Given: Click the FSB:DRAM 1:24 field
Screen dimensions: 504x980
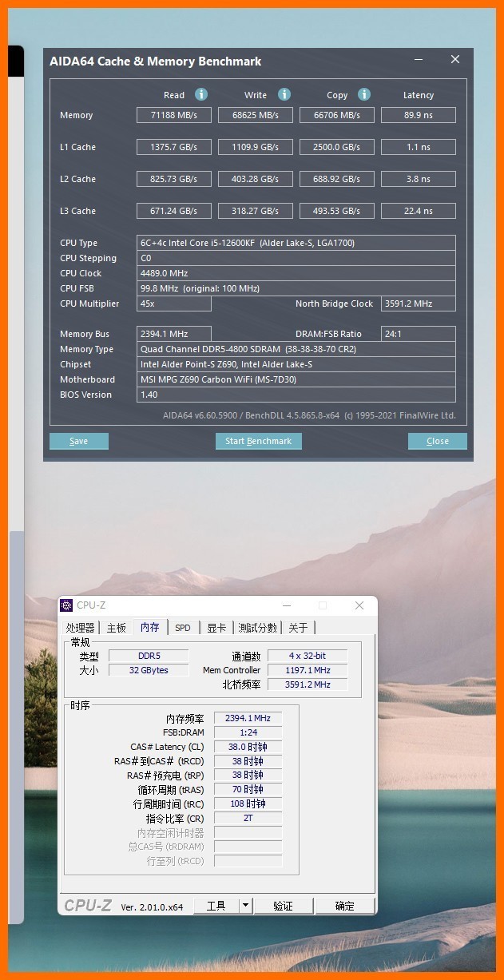Looking at the screenshot, I should pyautogui.click(x=248, y=732).
